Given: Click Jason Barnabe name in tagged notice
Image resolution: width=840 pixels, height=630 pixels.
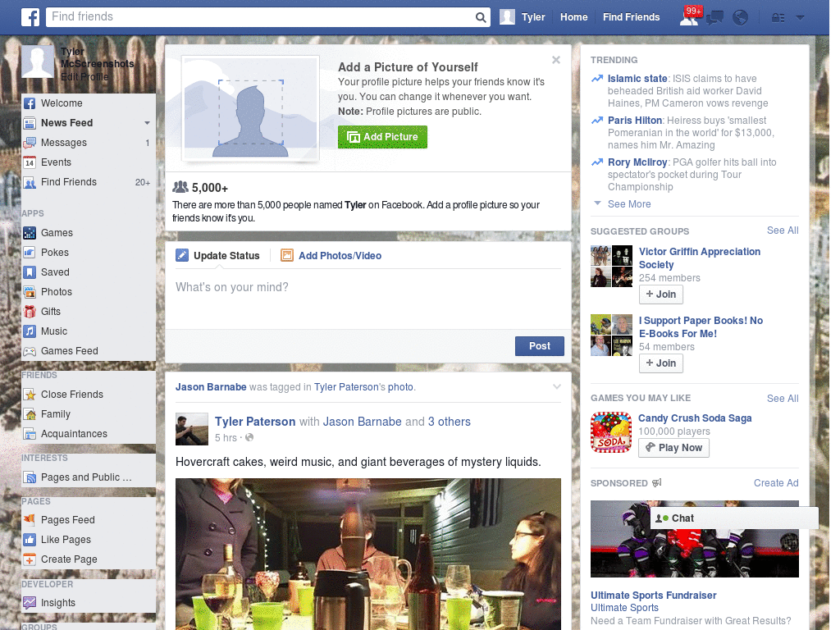Looking at the screenshot, I should click(x=211, y=387).
